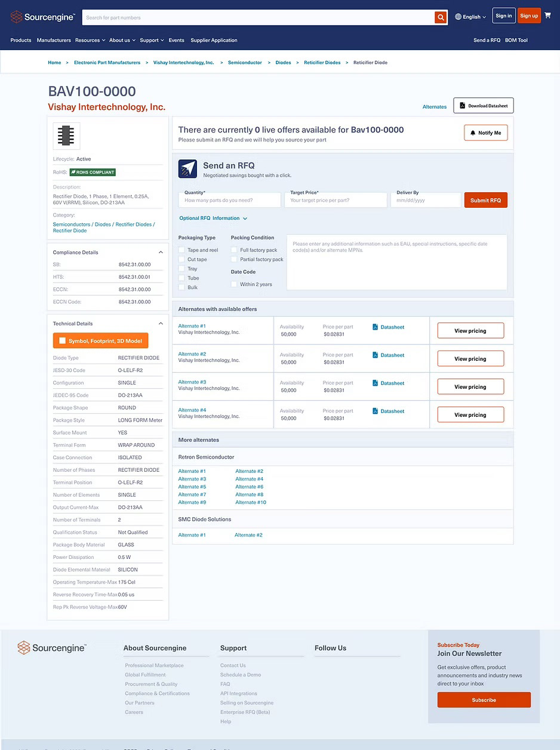The height and width of the screenshot is (750, 560).
Task: Click the newsletter Subscribe button
Action: pos(484,700)
